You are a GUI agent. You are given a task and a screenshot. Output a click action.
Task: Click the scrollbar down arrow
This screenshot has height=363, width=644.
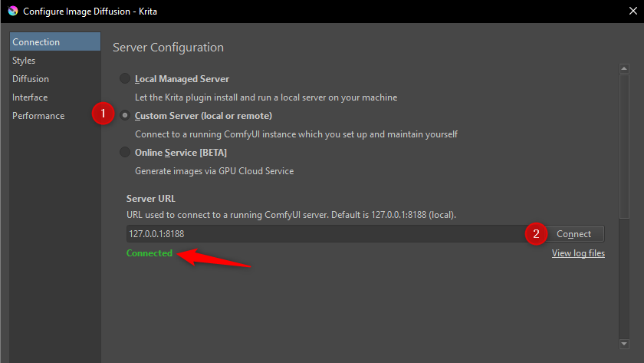coord(624,344)
